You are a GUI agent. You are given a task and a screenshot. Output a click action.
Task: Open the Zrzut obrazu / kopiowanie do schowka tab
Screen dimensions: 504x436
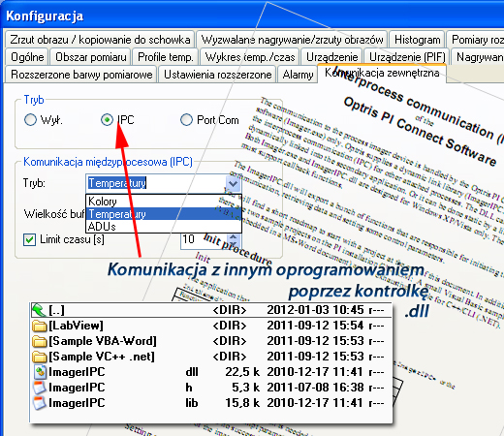pos(100,40)
